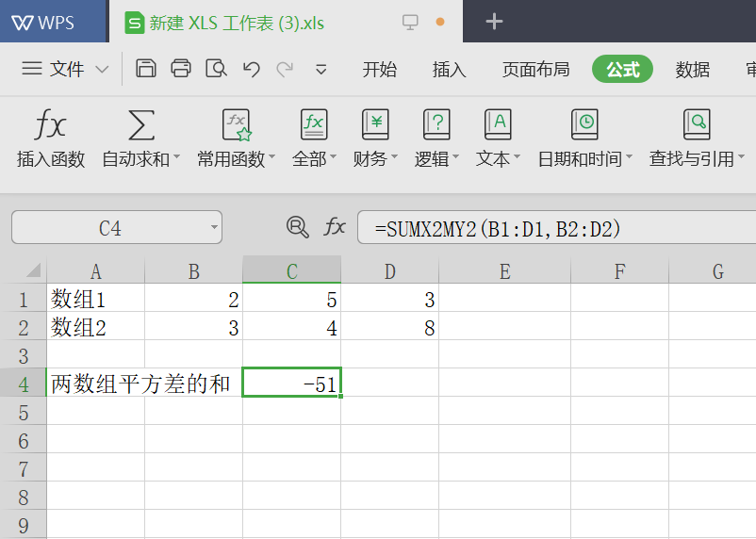
Task: Select row 4 header
Action: point(24,384)
